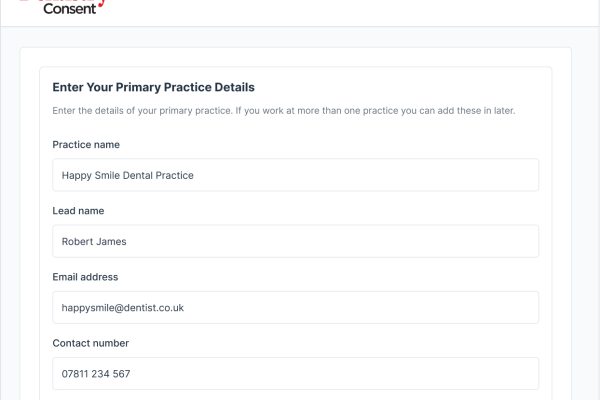
Task: Click the "Contact number" field label
Action: point(91,343)
